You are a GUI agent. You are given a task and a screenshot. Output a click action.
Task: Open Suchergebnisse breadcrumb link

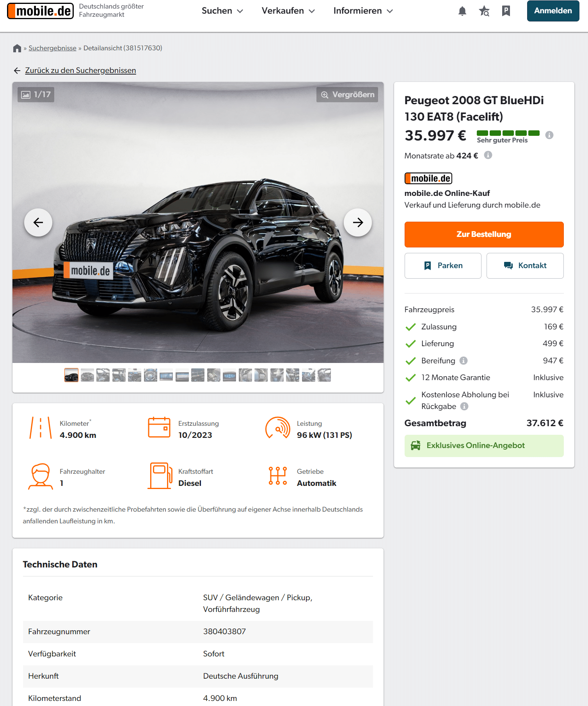pyautogui.click(x=52, y=48)
